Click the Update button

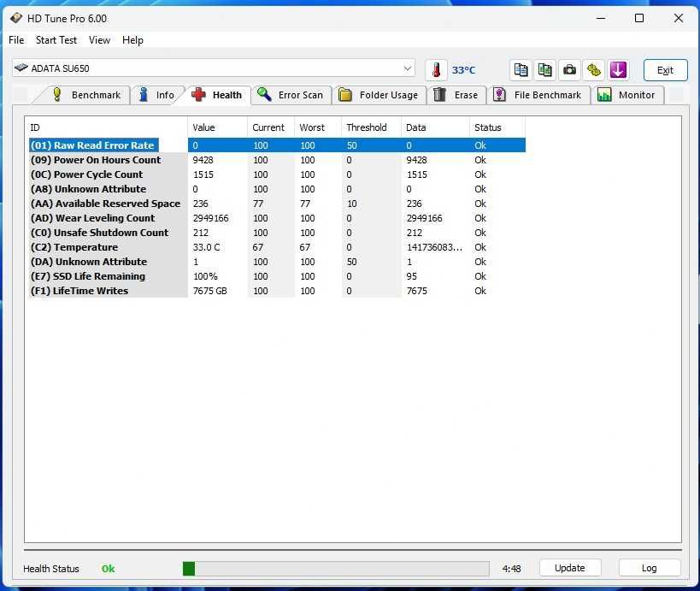click(570, 568)
